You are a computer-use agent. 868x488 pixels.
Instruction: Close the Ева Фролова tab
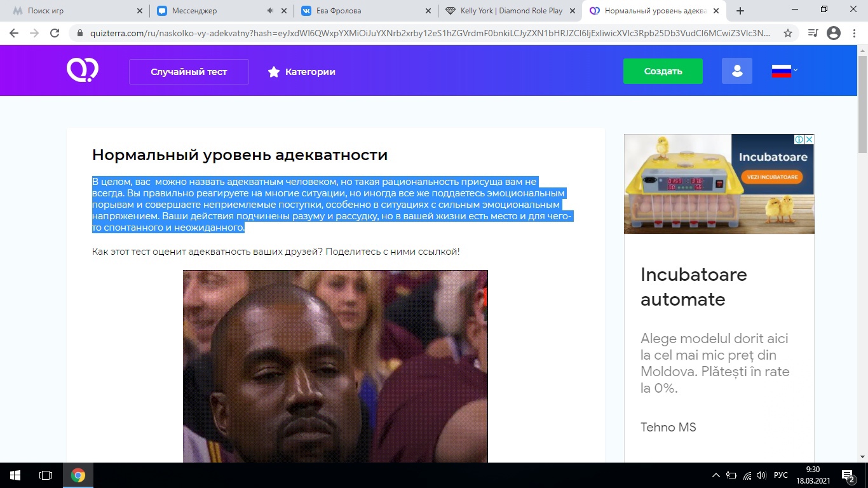428,11
